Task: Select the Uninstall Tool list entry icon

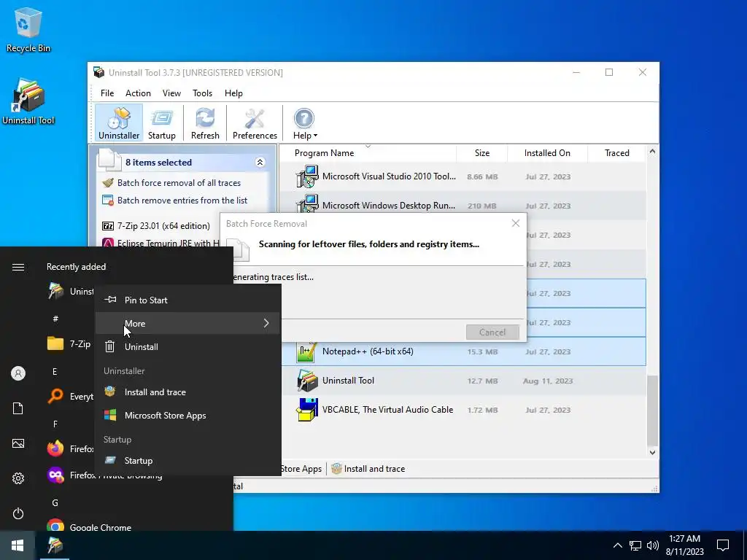Action: (307, 381)
